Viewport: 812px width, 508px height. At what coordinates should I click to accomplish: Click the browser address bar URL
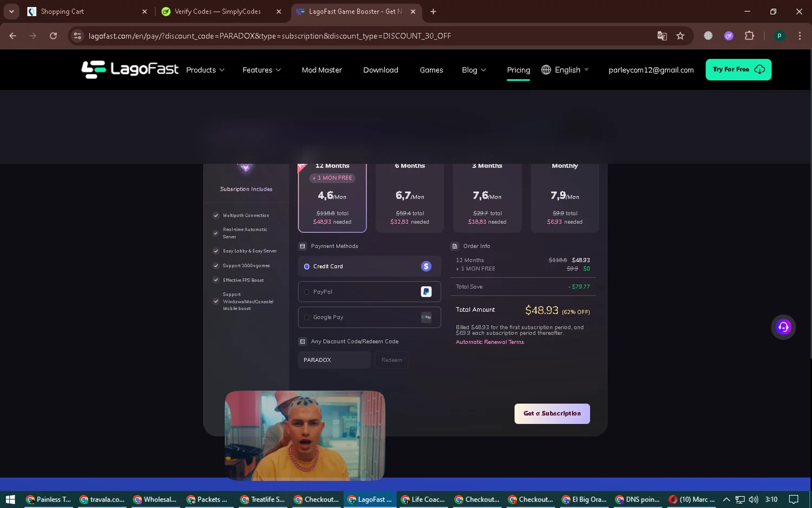tap(270, 36)
